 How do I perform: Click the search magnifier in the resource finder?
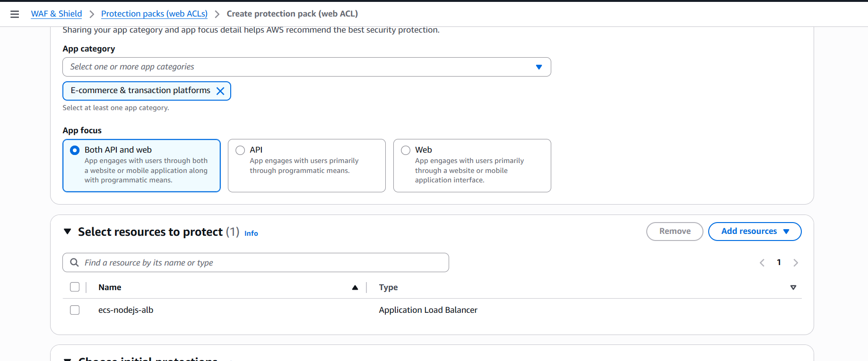pyautogui.click(x=74, y=262)
